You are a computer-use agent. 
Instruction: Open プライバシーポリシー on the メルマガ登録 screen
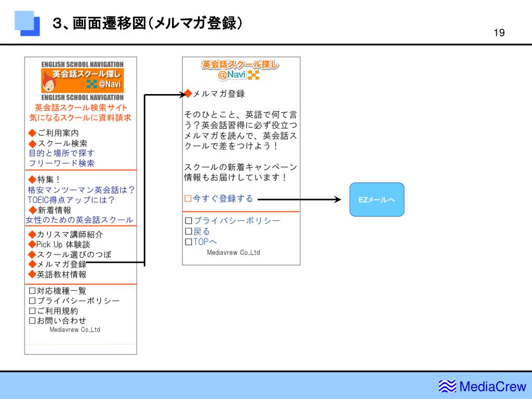[233, 221]
